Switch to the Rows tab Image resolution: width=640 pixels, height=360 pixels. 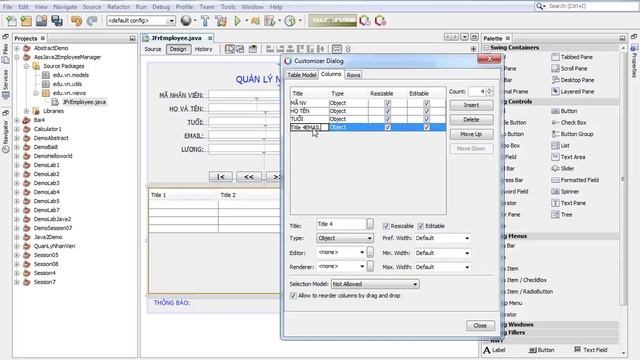353,75
